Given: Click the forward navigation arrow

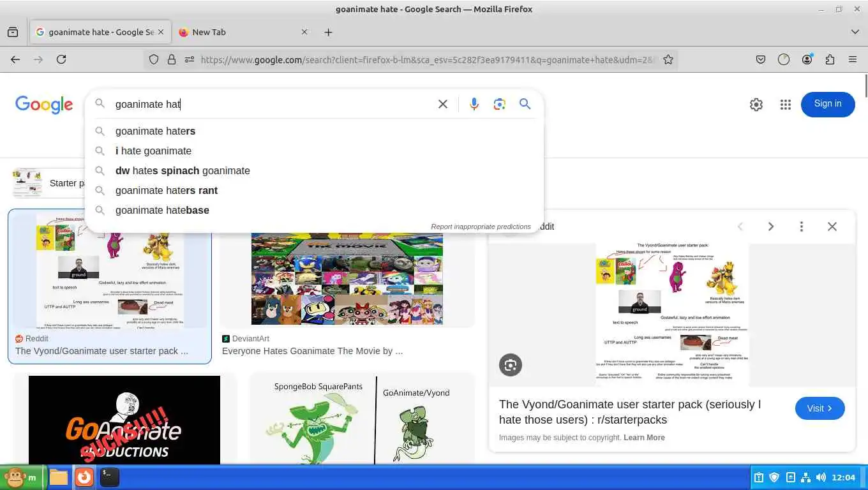Looking at the screenshot, I should pos(38,59).
